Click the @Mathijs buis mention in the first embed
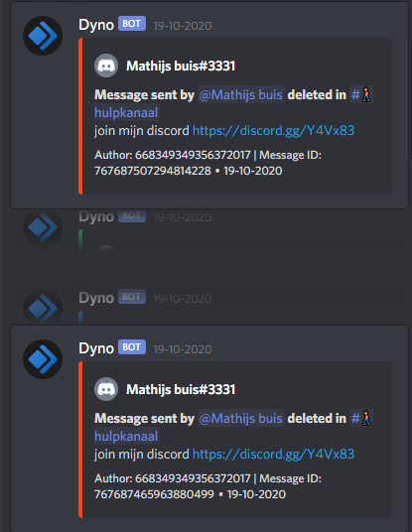Screen dimensions: 412x532 pos(241,94)
